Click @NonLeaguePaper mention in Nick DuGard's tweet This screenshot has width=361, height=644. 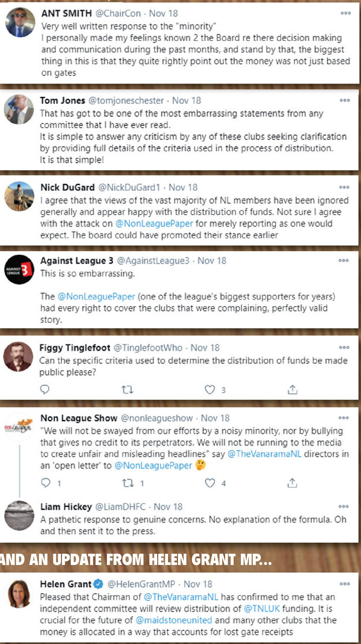click(154, 223)
